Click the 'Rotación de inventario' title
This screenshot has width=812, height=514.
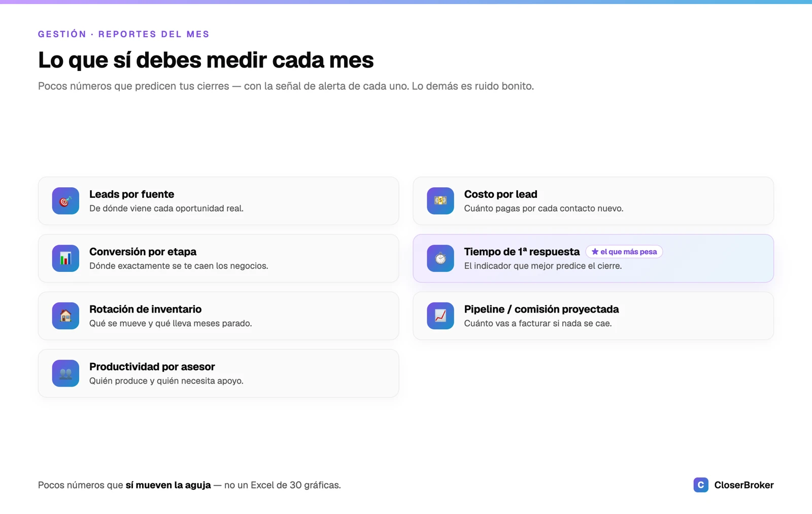coord(145,309)
